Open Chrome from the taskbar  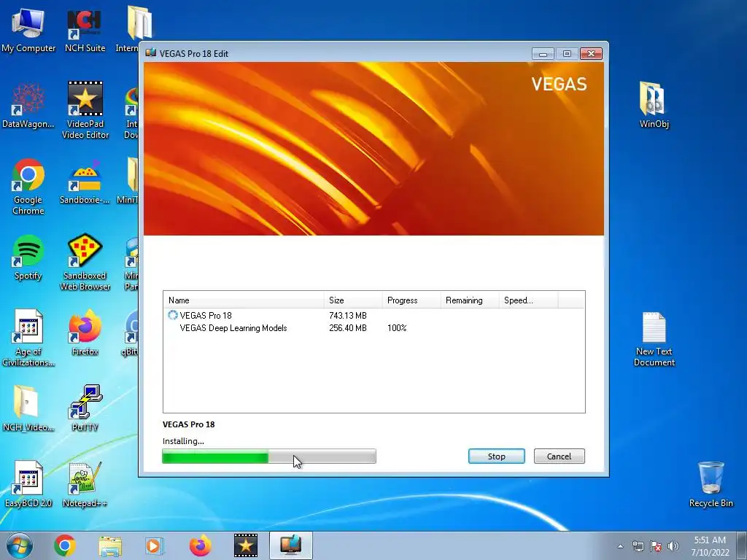click(65, 545)
